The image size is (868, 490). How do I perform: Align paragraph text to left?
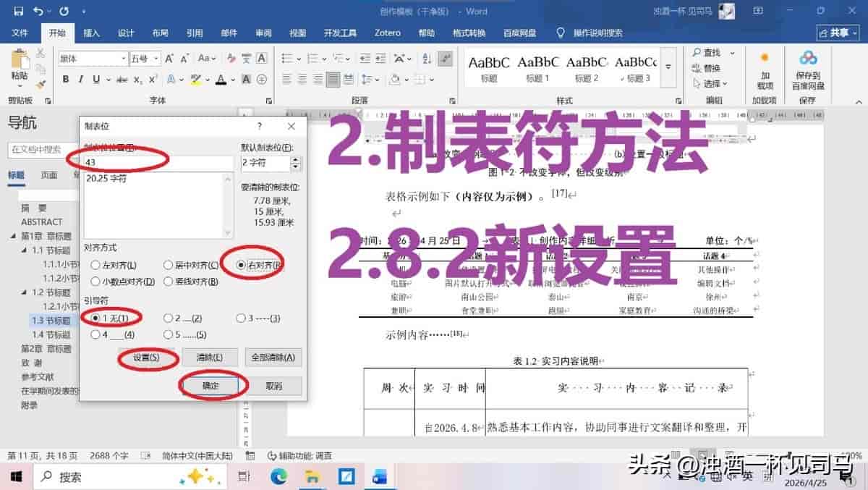pos(286,80)
